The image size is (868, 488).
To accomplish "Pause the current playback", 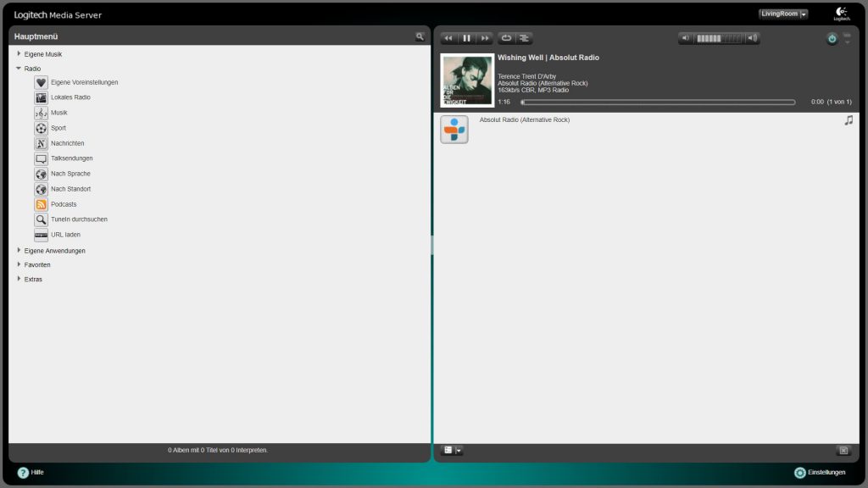I will [467, 38].
